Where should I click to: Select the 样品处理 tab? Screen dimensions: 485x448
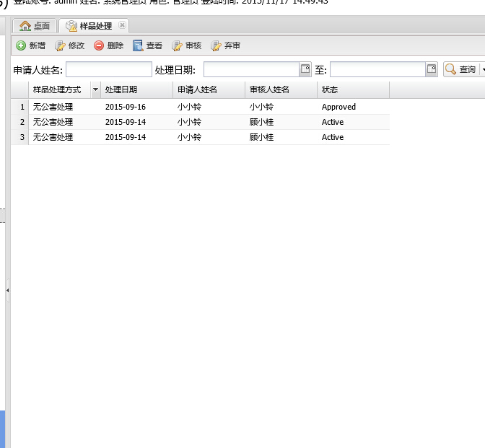(95, 26)
